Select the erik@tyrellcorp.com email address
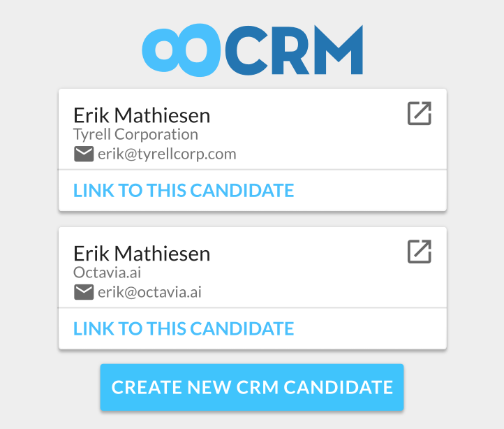 [167, 154]
